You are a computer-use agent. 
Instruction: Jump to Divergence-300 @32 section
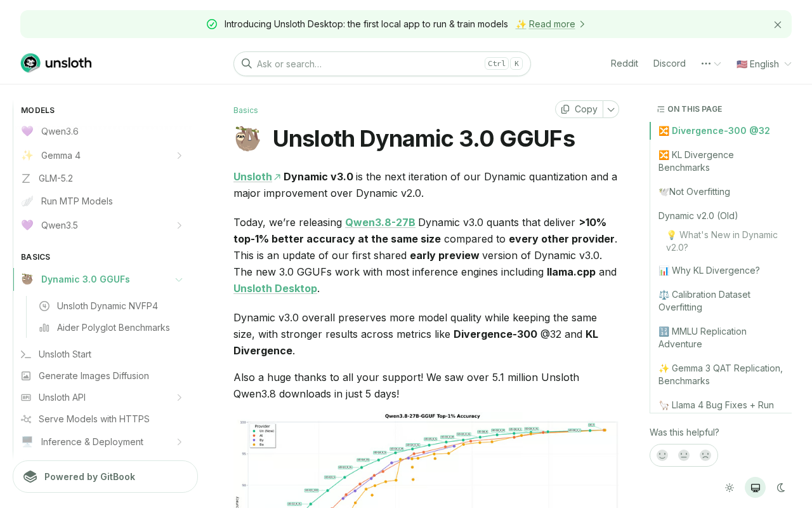pos(714,131)
